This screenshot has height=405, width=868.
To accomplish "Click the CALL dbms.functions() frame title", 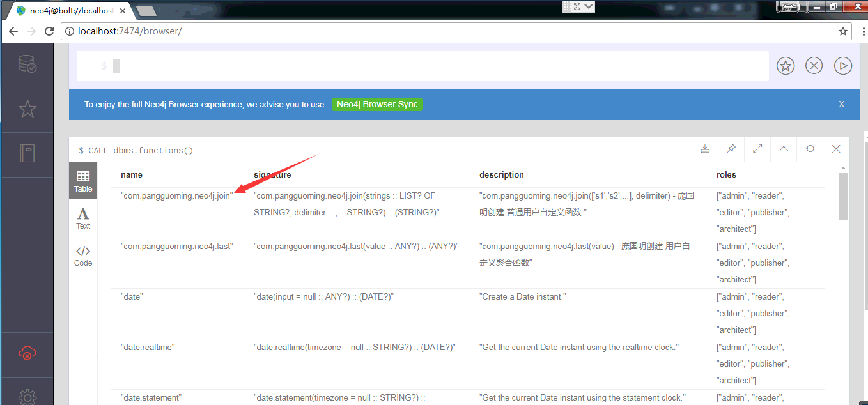I will coord(136,151).
